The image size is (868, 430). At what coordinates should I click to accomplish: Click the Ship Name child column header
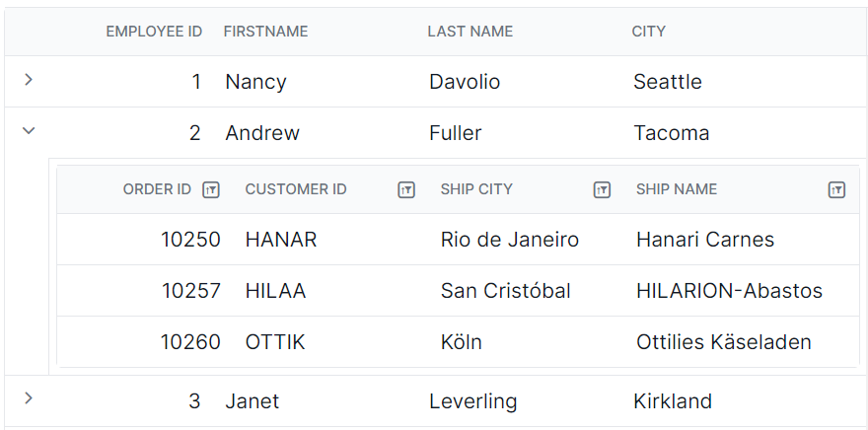pyautogui.click(x=677, y=189)
